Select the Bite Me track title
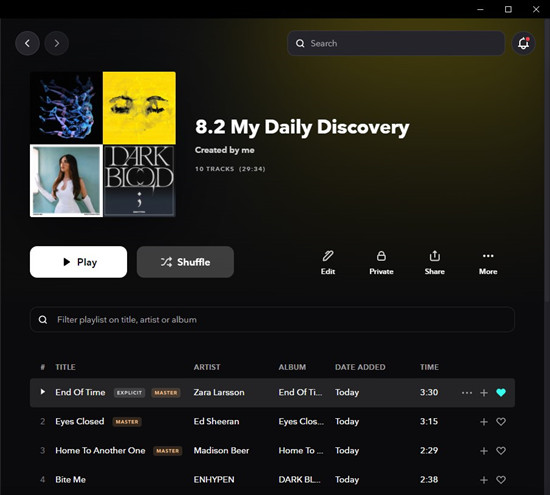This screenshot has height=495, width=550. 70,480
